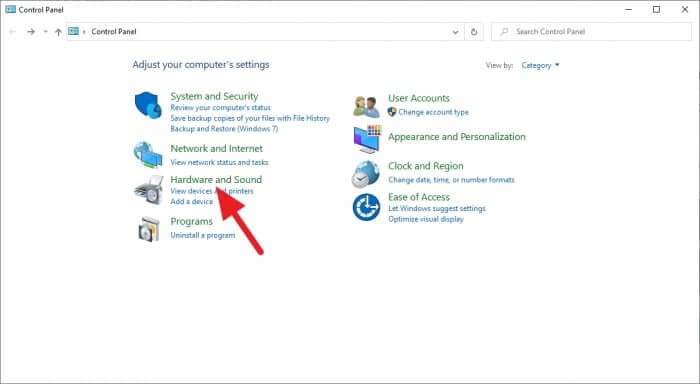Open the address bar history dropdown
The image size is (700, 384).
point(455,32)
